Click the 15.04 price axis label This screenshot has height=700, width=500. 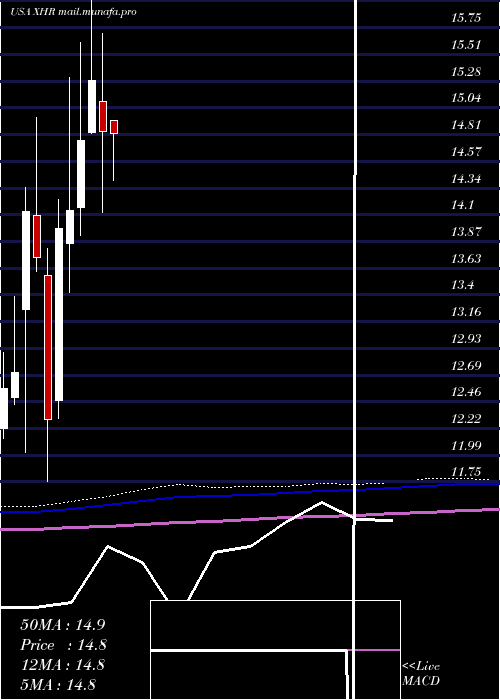coord(466,98)
